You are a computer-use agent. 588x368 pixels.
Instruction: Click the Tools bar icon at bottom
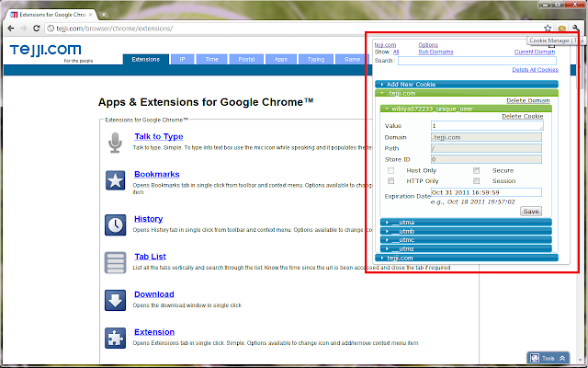click(x=535, y=358)
